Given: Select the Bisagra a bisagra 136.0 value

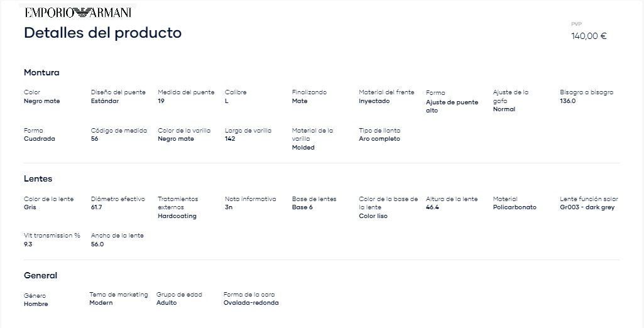Looking at the screenshot, I should (567, 101).
